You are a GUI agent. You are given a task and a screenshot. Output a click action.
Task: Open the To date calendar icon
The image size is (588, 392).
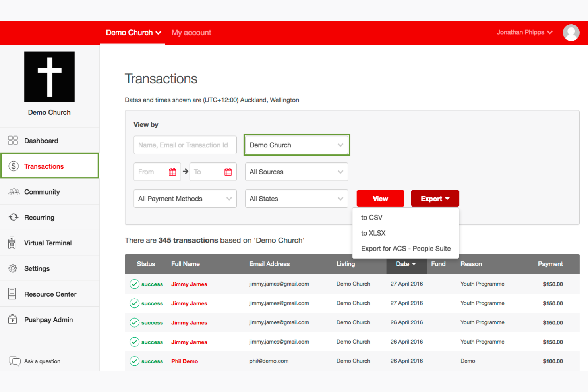click(228, 172)
